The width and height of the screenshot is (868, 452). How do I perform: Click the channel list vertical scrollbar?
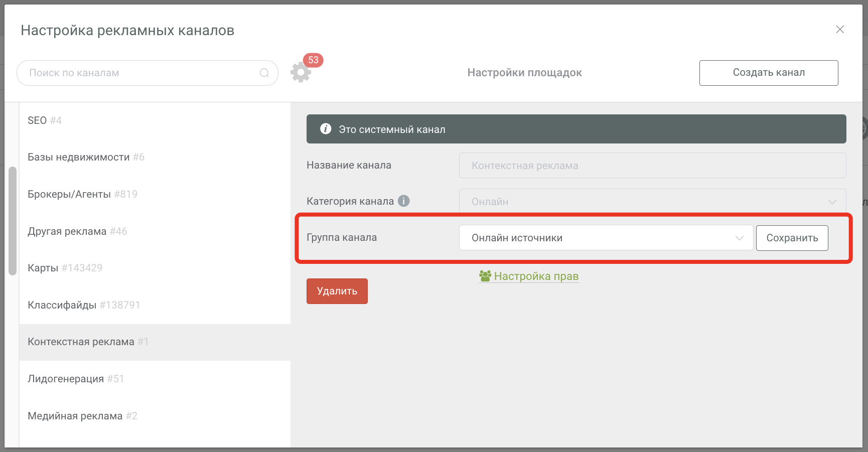coord(13,221)
